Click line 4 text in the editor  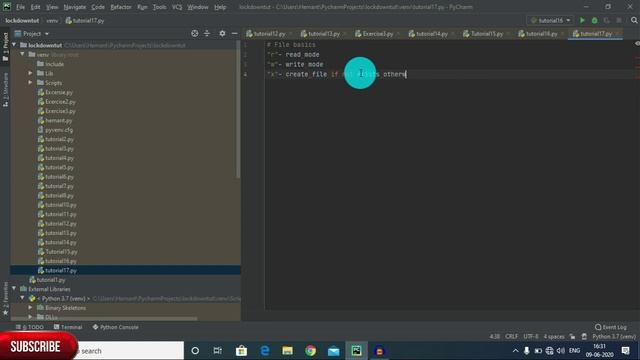click(x=337, y=74)
